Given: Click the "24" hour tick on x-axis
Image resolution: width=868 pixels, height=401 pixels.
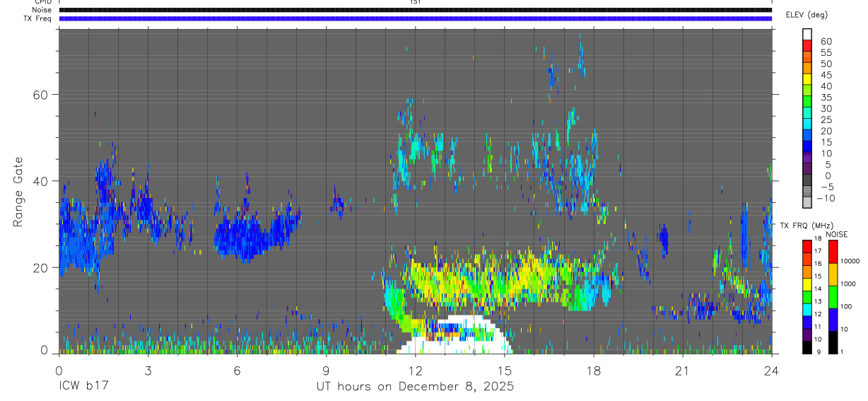Looking at the screenshot, I should pos(771,371).
